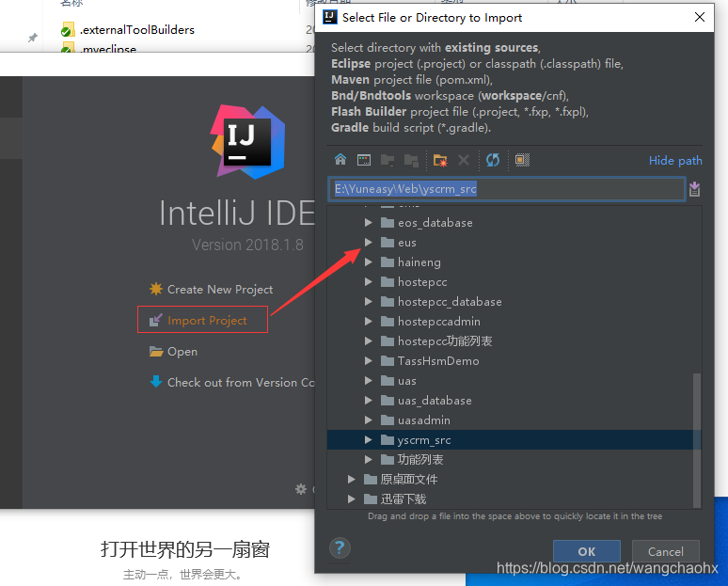The image size is (728, 586).
Task: Click the delete toolbar icon
Action: 464,160
